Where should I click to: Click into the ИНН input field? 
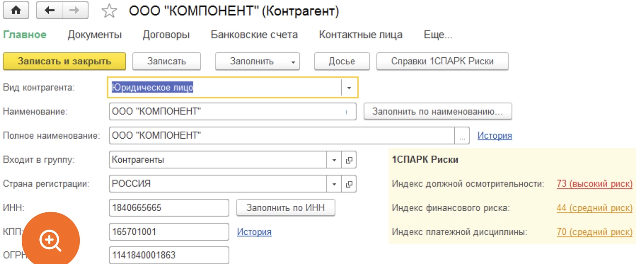(169, 208)
